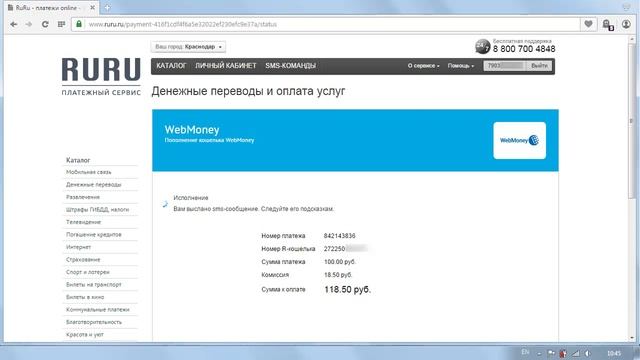Open Красота и уют in the catalog
Screen dimensions: 640x360
pyautogui.click(x=84, y=335)
